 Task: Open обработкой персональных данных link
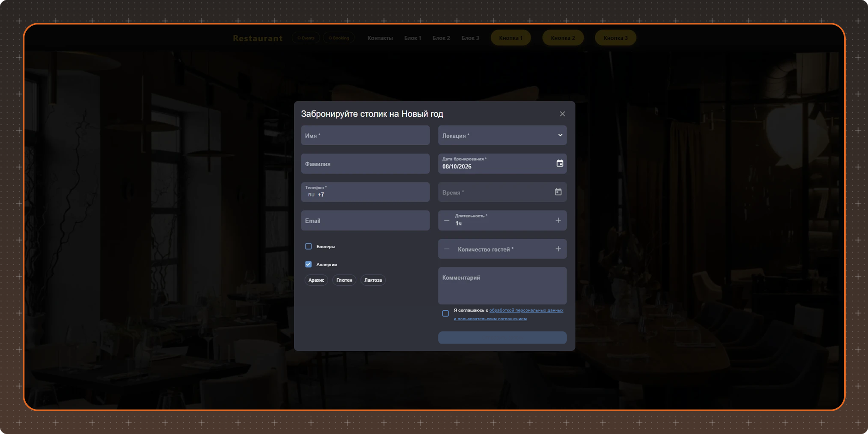point(526,310)
